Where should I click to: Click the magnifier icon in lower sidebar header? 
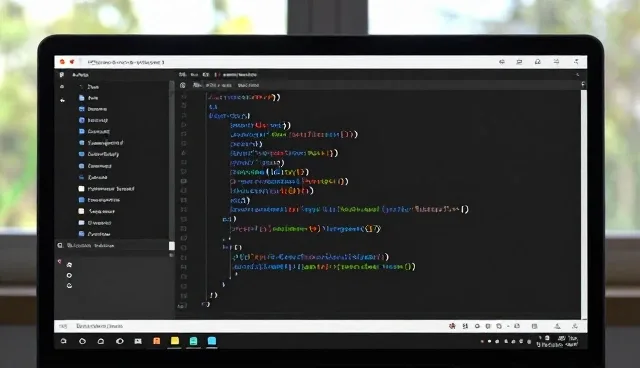click(x=60, y=245)
